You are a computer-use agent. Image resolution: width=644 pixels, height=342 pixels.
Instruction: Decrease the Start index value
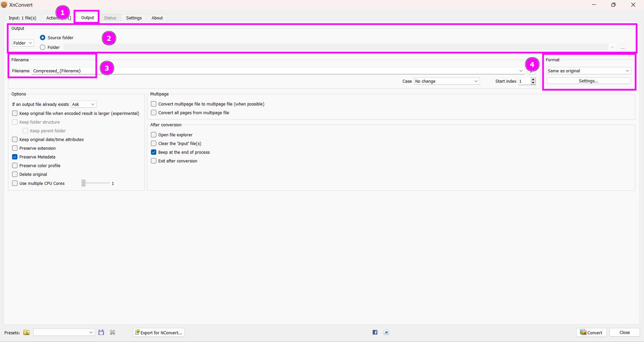(533, 83)
